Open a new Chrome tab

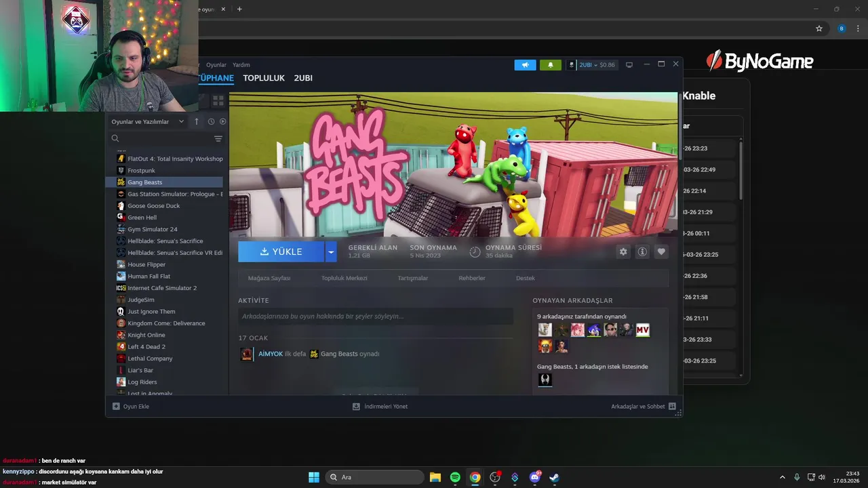tap(239, 9)
